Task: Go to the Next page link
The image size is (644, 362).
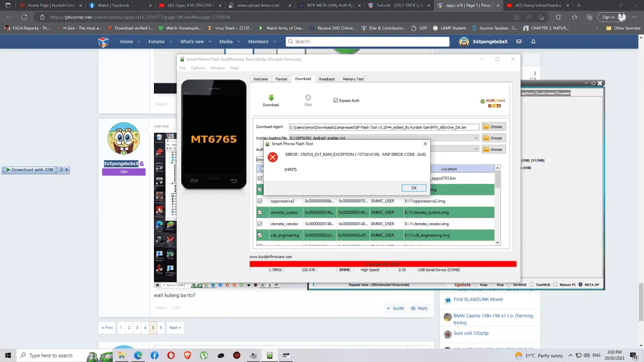Action: click(175, 328)
